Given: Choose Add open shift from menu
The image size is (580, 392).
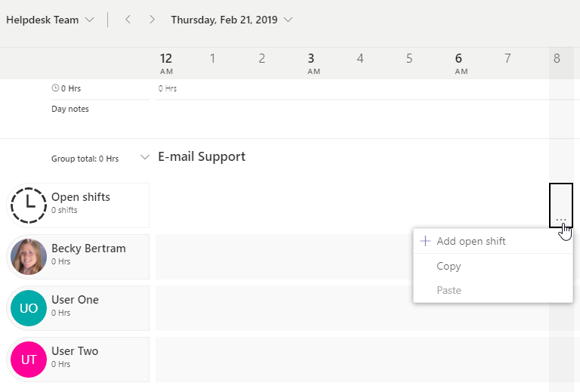Looking at the screenshot, I should click(470, 242).
